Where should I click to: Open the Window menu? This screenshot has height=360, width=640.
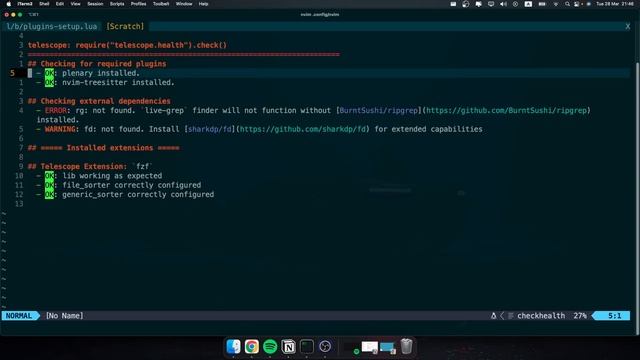(184, 4)
